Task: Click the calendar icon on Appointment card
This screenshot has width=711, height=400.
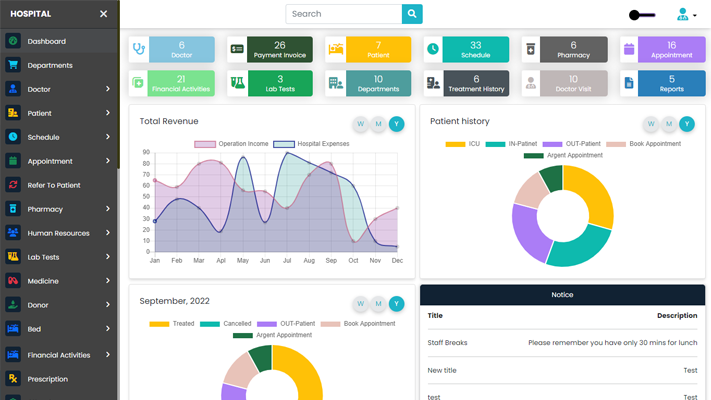Action: click(629, 49)
